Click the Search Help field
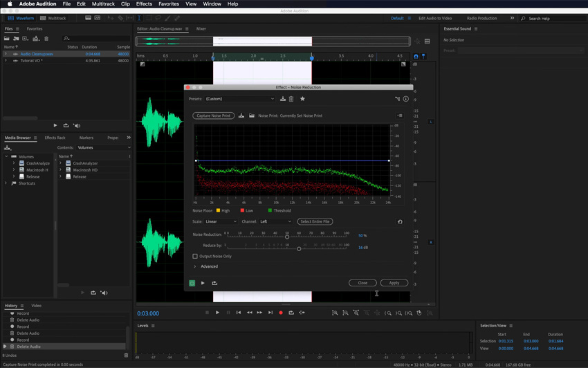The width and height of the screenshot is (588, 368). coord(553,19)
